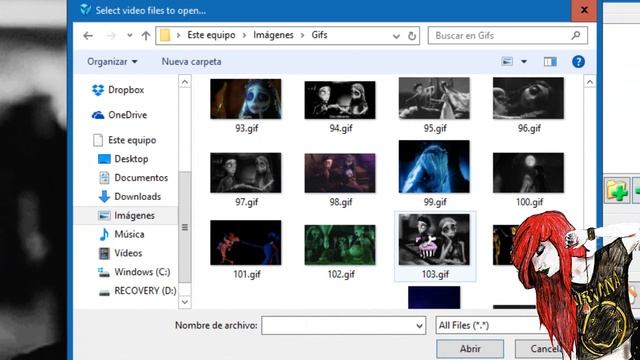Change the view with the view icon

click(x=507, y=62)
